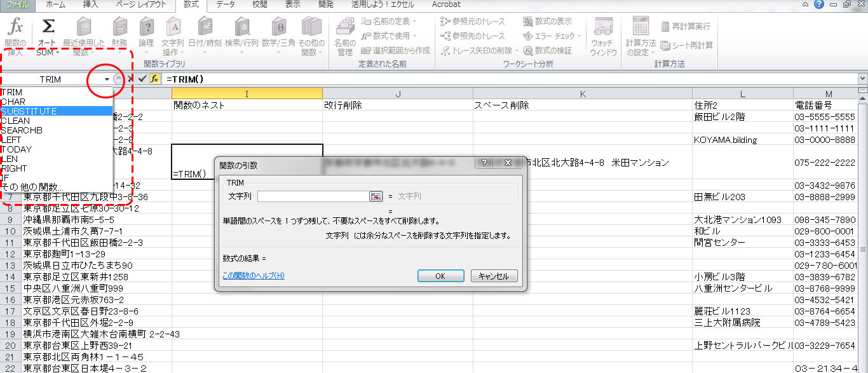Switch to the データ ribbon tab
Screen dimensions: 868x373
[x=225, y=4]
